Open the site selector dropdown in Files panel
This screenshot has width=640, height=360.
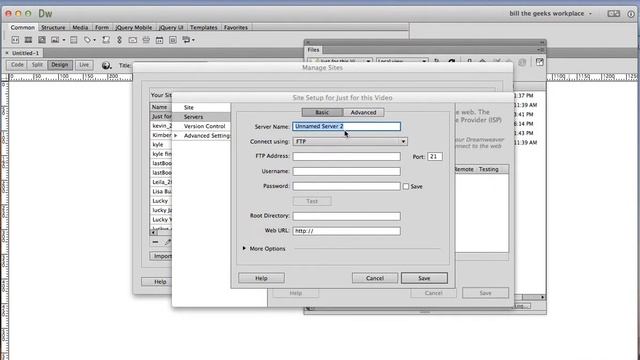coord(340,61)
